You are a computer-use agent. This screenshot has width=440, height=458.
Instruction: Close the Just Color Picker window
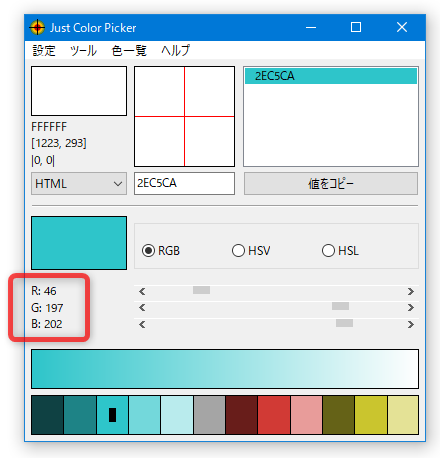(402, 27)
